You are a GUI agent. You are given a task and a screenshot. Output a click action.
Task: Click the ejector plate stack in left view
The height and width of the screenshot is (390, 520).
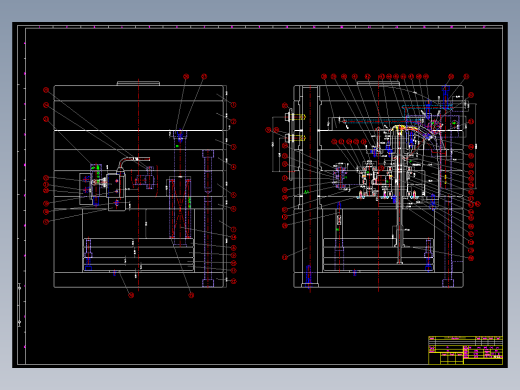pos(138,255)
